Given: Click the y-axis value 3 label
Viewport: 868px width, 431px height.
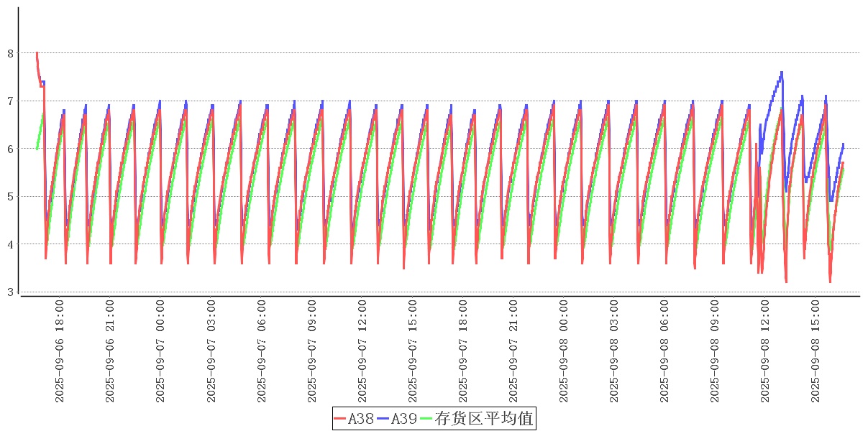Looking at the screenshot, I should [10, 292].
